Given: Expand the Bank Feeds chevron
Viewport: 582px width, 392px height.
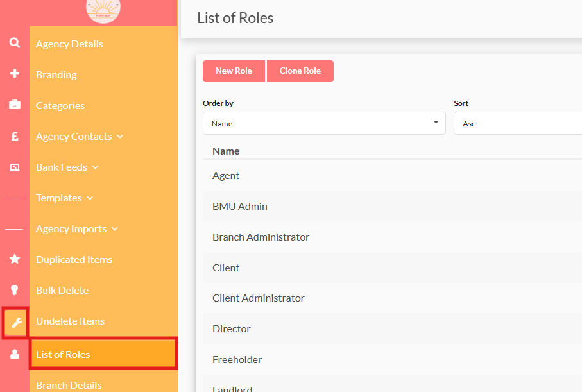Looking at the screenshot, I should click(x=96, y=167).
